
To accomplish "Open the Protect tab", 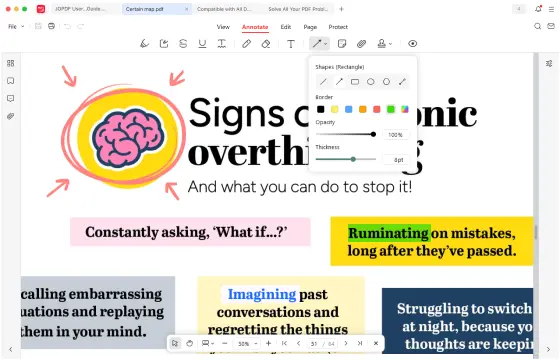I will click(x=338, y=27).
